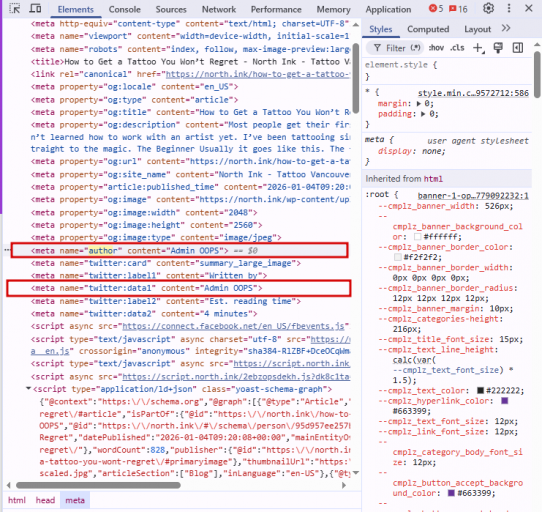542x512 pixels.
Task: Click the scroll left arrow in DOM tree
Action: tap(9, 485)
